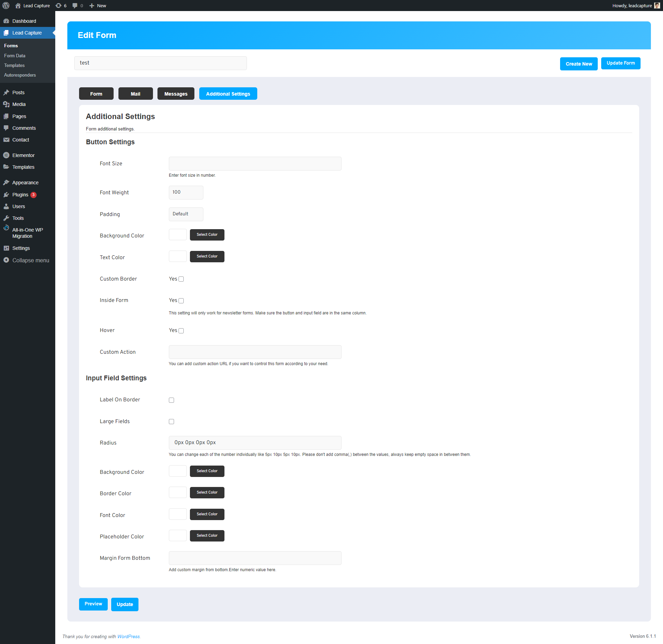
Task: Click the All-in-One WP Migration icon
Action: click(6, 228)
